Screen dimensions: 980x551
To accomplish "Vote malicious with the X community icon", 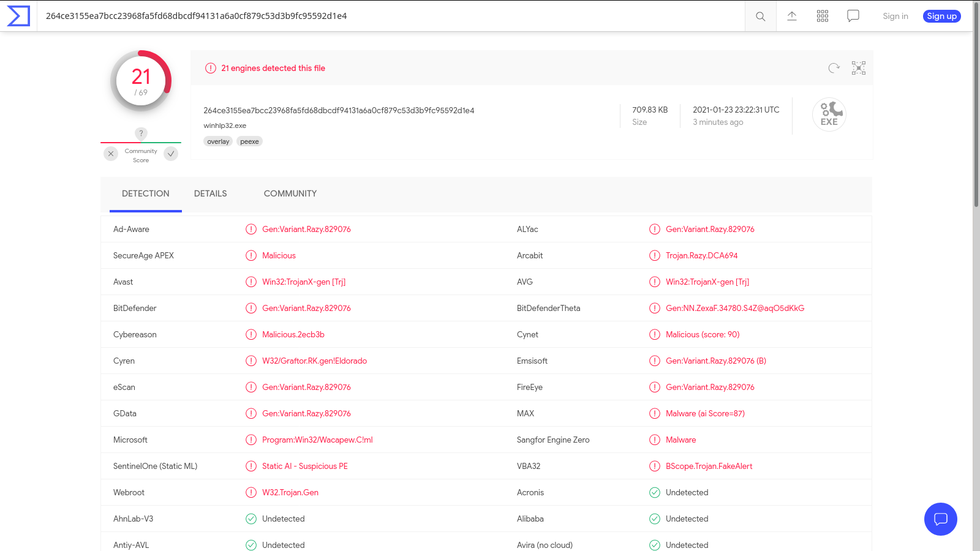I will click(x=111, y=154).
